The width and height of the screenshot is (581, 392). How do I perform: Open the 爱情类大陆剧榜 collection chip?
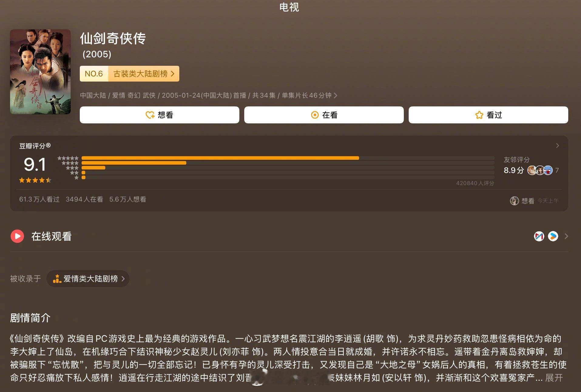[x=88, y=279]
